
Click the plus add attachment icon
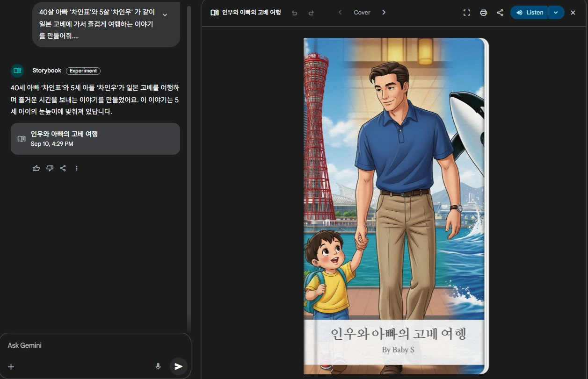(x=11, y=367)
